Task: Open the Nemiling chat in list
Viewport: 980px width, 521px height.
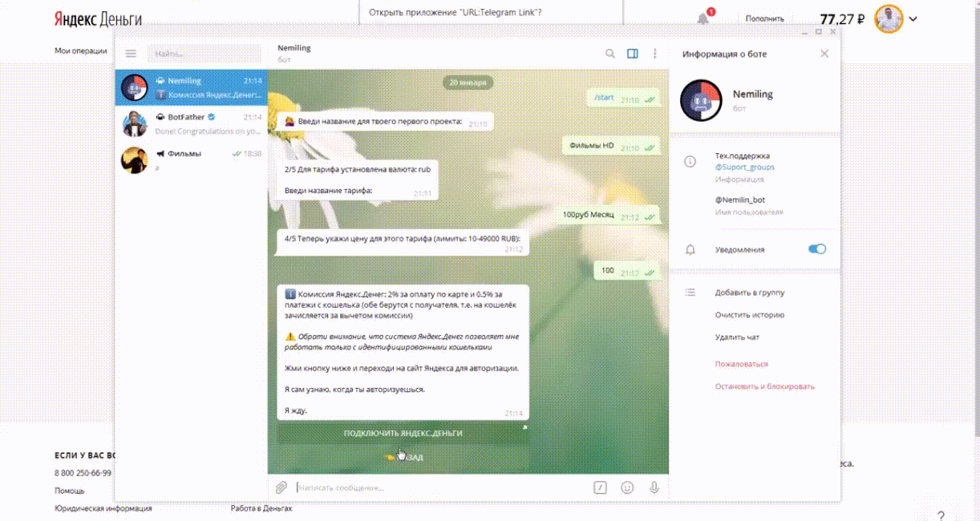Action: click(x=191, y=87)
